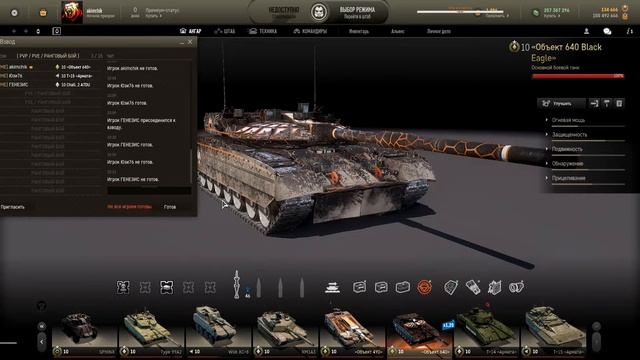Click the trash sell vehicle icon

click(x=619, y=104)
